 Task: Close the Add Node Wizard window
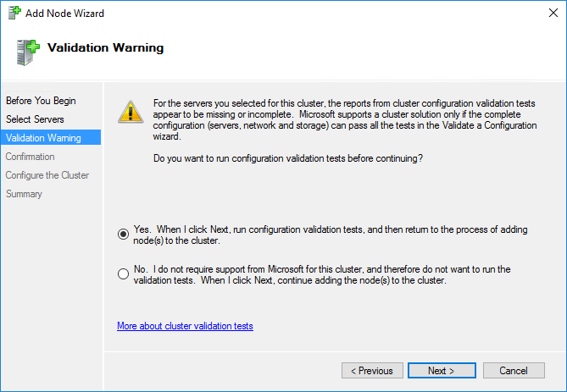click(x=553, y=13)
